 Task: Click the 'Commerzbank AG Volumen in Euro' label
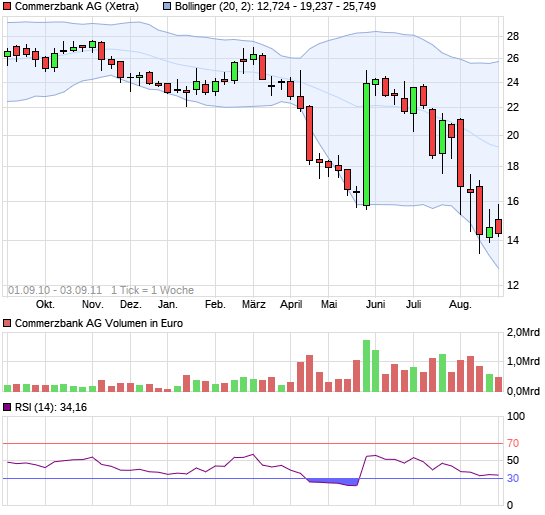coord(99,323)
